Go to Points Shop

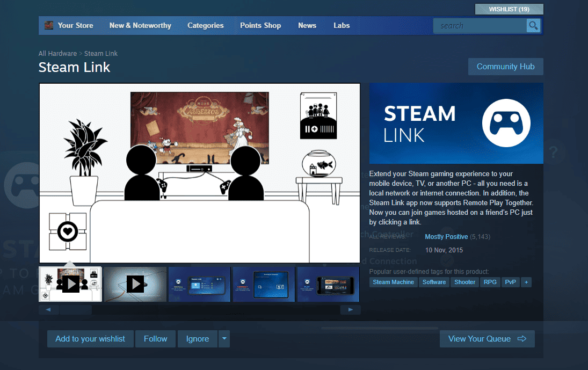point(260,25)
